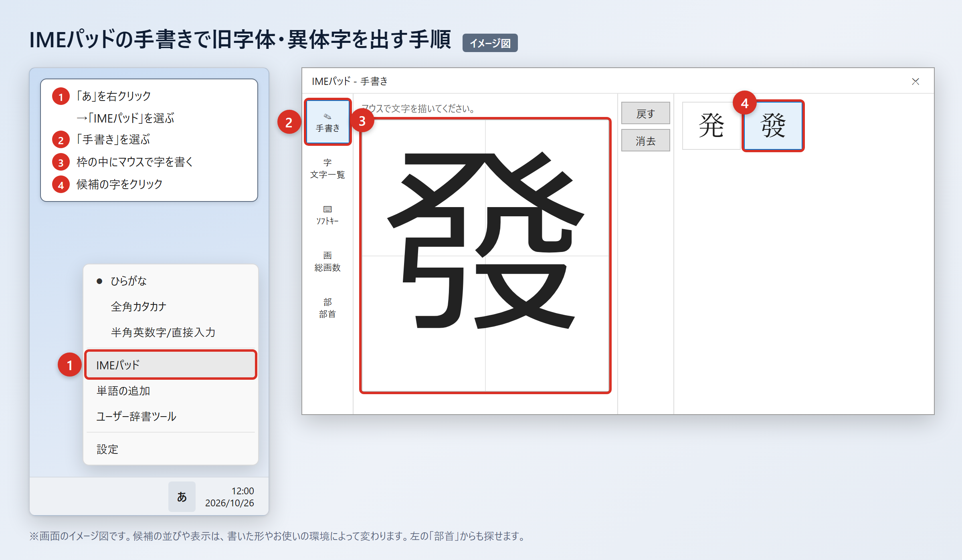Image resolution: width=962 pixels, height=560 pixels.
Task: Open 設定 in the IME menu
Action: point(171,449)
